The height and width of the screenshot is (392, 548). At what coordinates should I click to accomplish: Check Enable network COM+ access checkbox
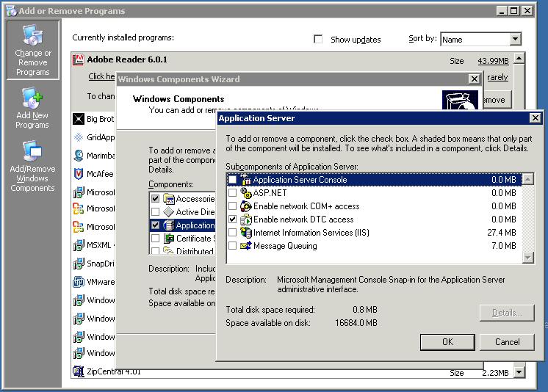tap(232, 206)
